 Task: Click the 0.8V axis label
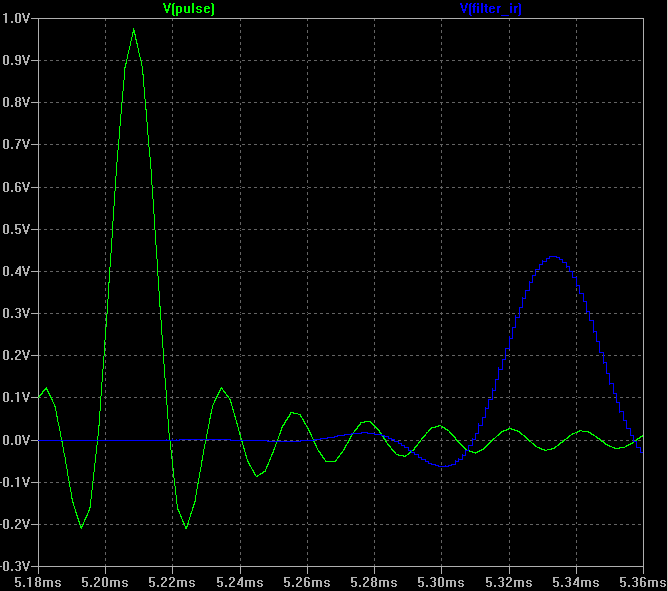pyautogui.click(x=16, y=103)
